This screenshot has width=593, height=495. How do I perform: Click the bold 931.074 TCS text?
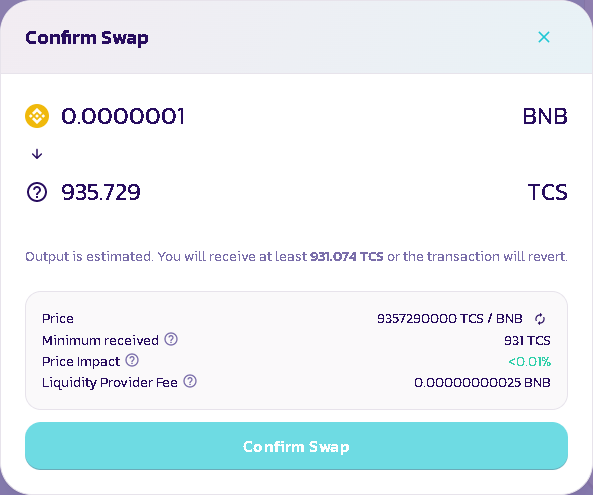click(346, 256)
